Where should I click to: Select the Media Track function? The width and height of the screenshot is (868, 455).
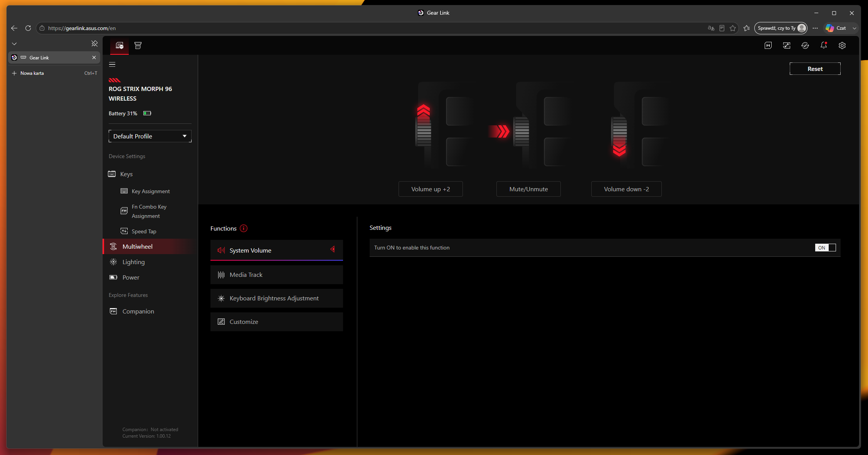(276, 275)
